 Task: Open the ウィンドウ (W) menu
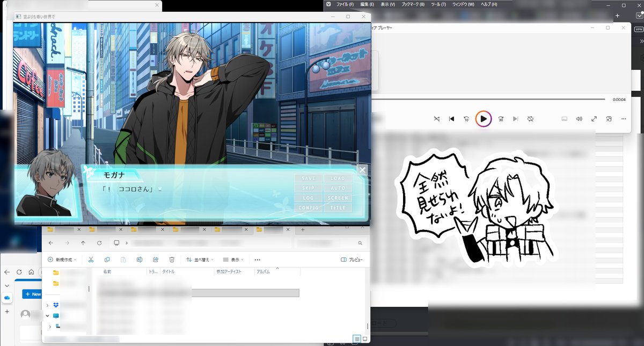(x=463, y=4)
